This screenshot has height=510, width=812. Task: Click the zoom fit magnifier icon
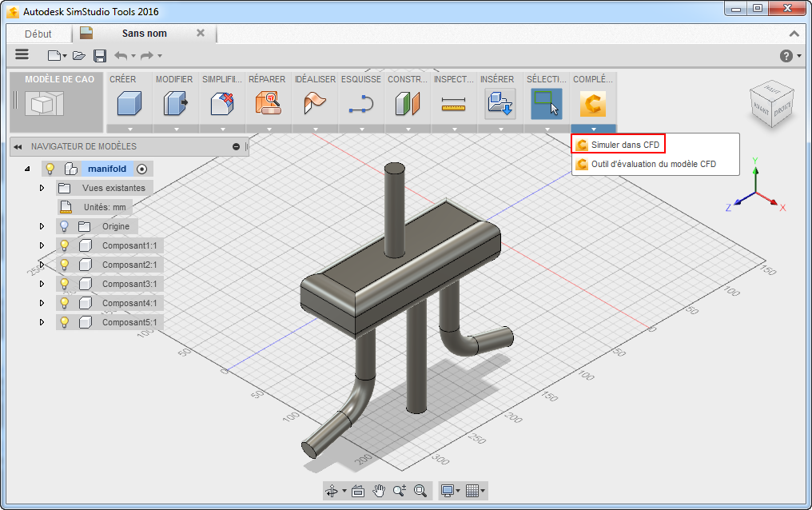420,490
